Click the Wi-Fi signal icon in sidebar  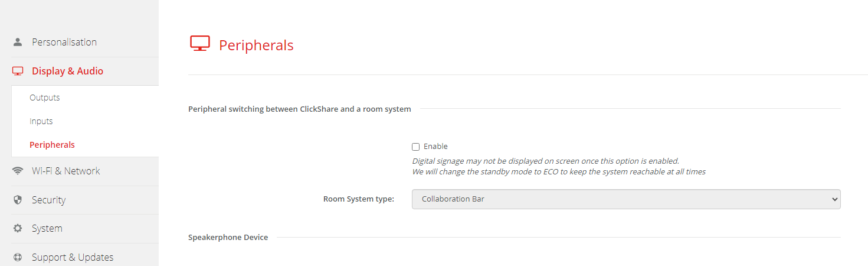(x=18, y=171)
